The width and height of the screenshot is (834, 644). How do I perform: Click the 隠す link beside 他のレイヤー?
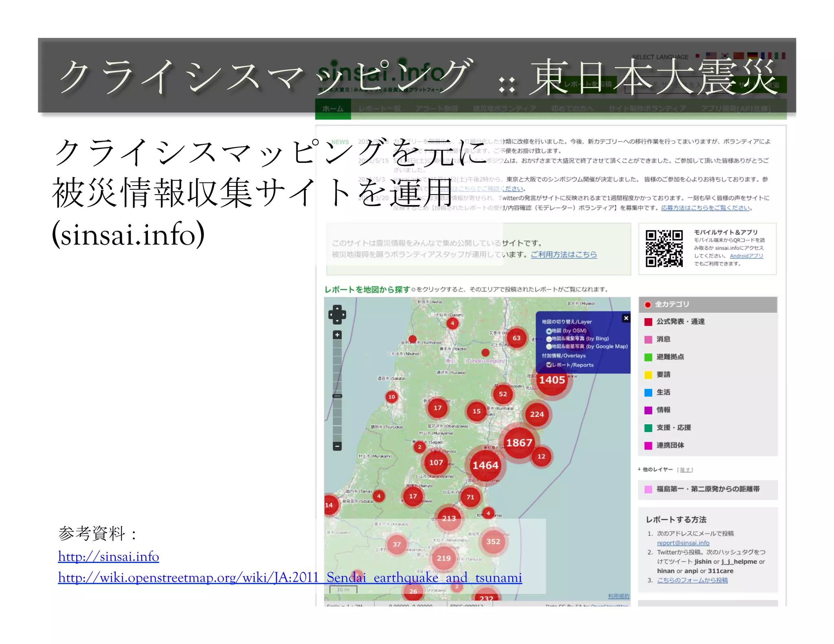(x=685, y=470)
